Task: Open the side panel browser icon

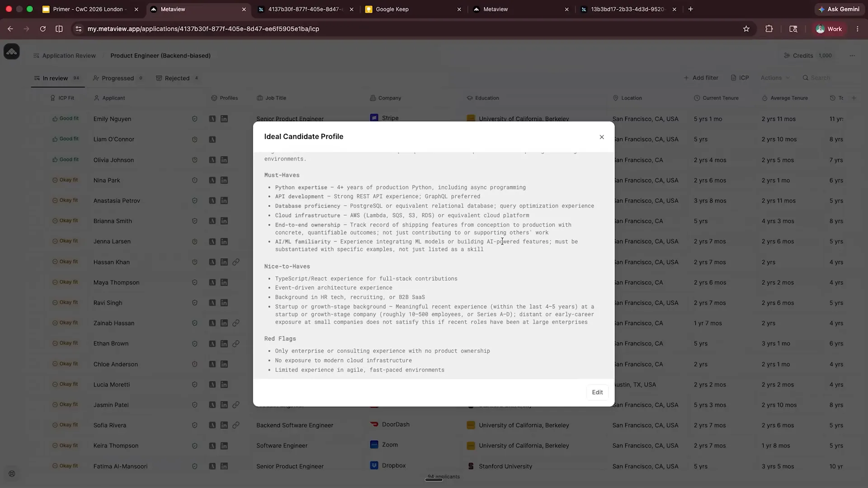Action: coord(793,29)
